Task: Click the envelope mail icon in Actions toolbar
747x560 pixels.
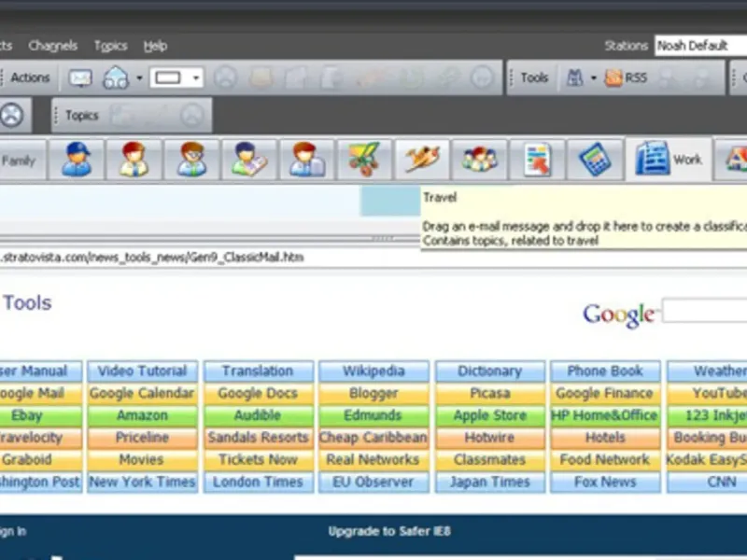Action: point(80,77)
